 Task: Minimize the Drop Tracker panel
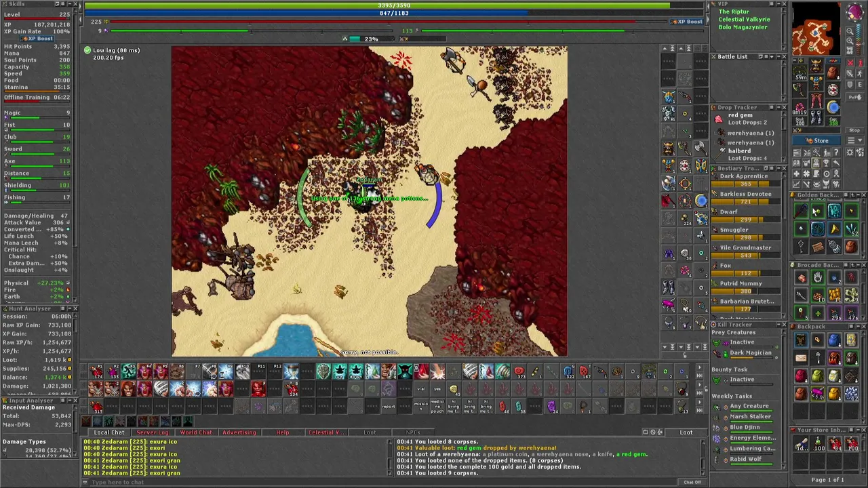[x=778, y=107]
